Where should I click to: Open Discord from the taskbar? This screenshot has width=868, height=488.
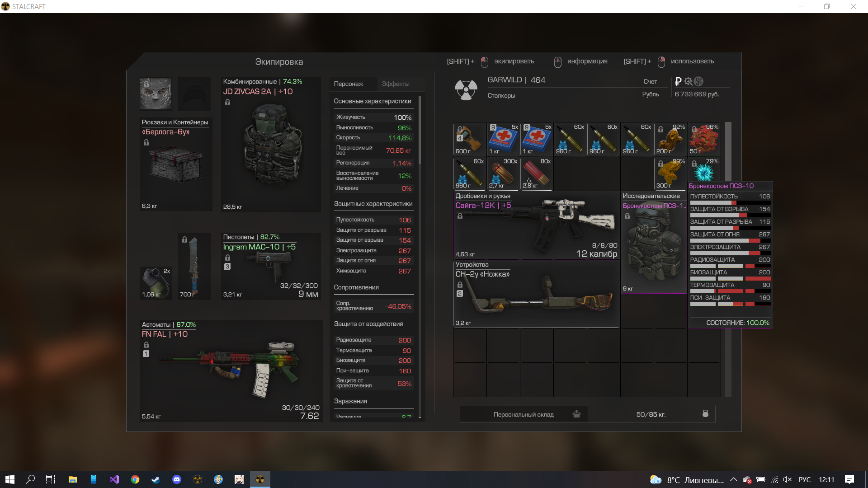(177, 479)
